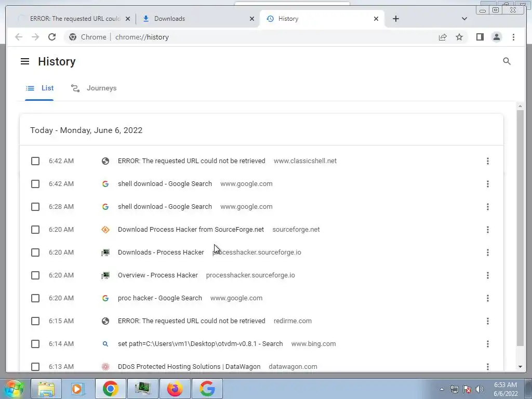This screenshot has height=399, width=532.
Task: Open Process Hacker from taskbar
Action: tap(142, 389)
